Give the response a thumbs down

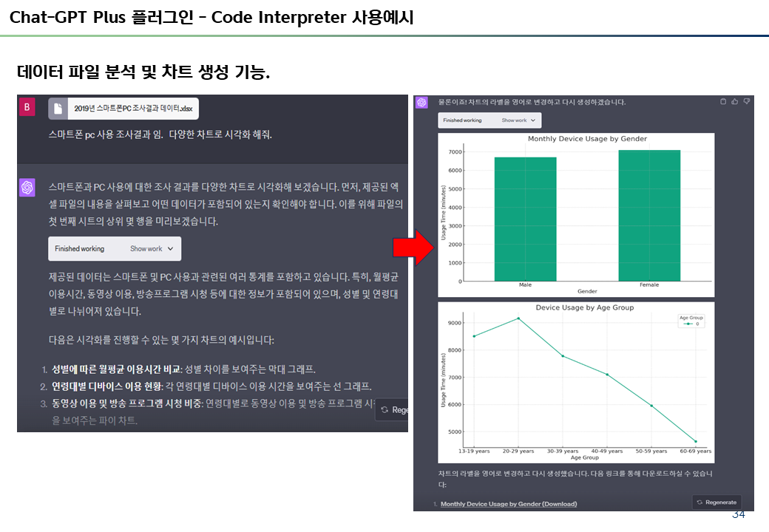746,101
